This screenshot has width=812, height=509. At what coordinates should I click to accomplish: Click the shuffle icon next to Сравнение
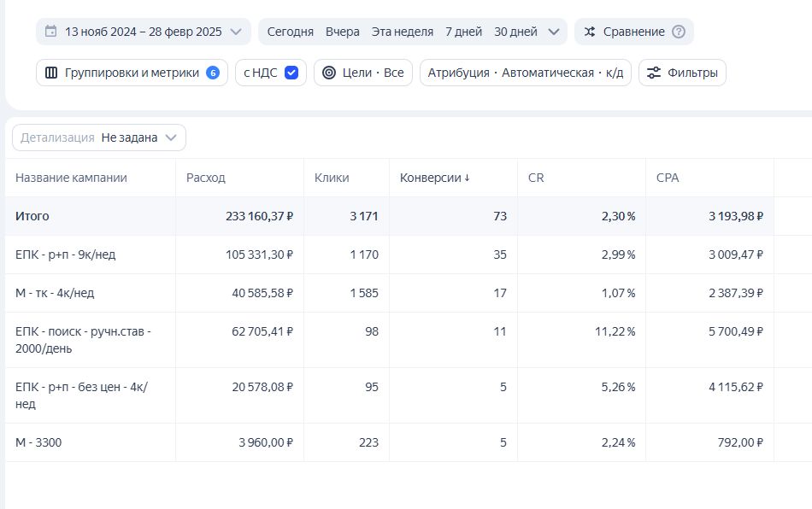click(590, 32)
